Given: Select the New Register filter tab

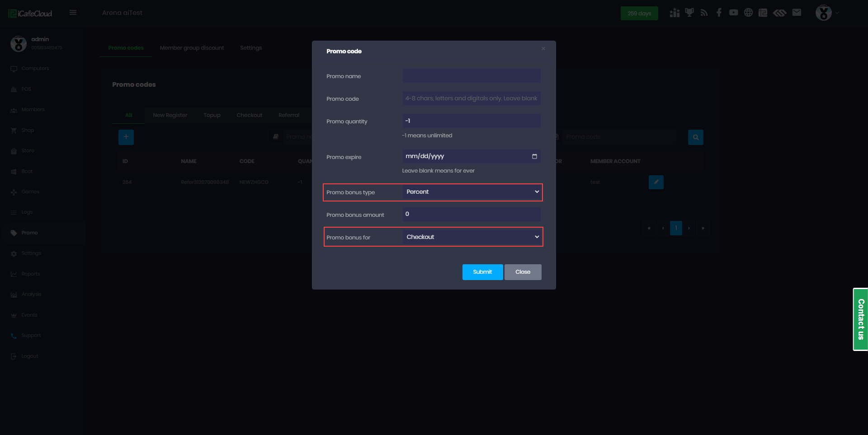Looking at the screenshot, I should coord(170,115).
